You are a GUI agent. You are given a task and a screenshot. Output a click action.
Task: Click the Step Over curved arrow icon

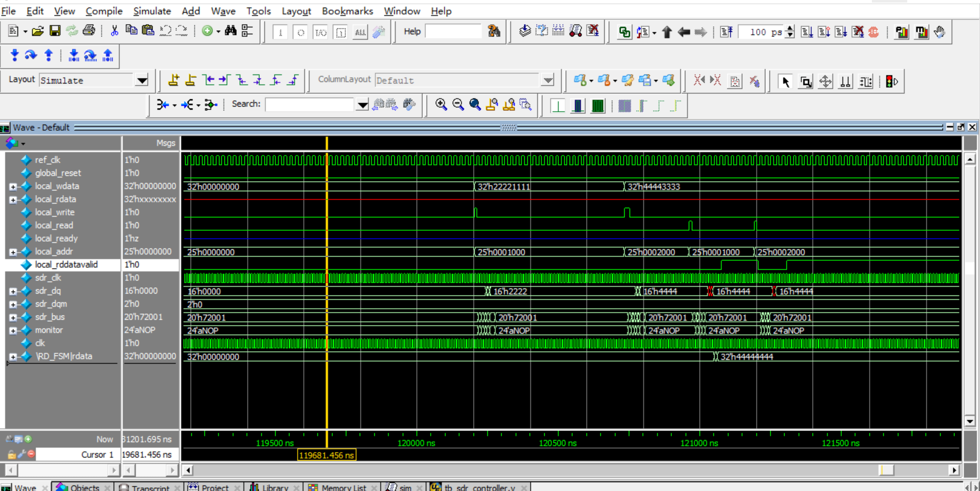point(31,55)
